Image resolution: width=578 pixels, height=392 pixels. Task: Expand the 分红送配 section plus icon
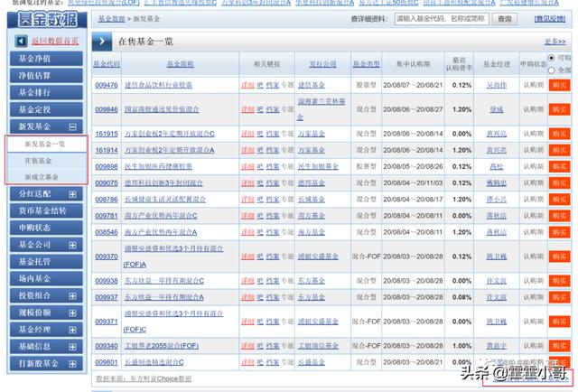pos(72,194)
